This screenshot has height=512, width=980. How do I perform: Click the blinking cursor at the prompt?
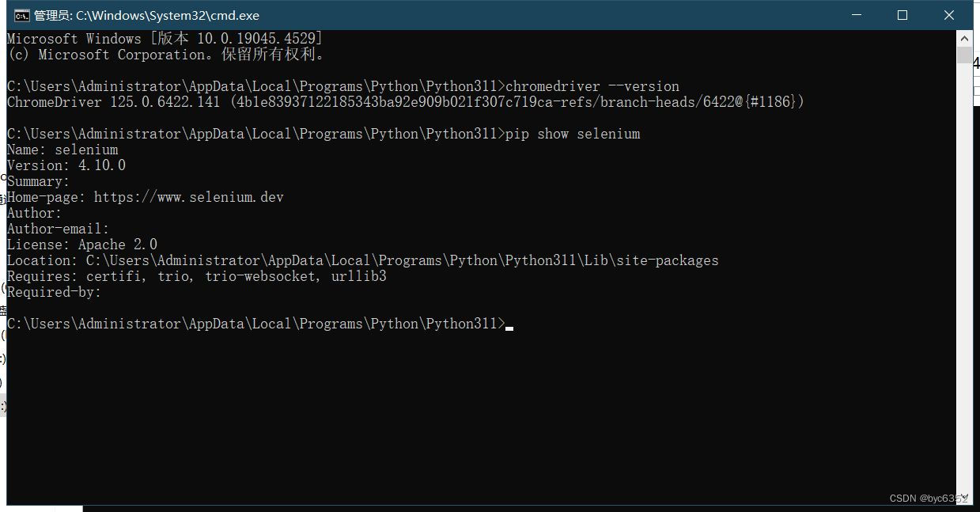508,325
